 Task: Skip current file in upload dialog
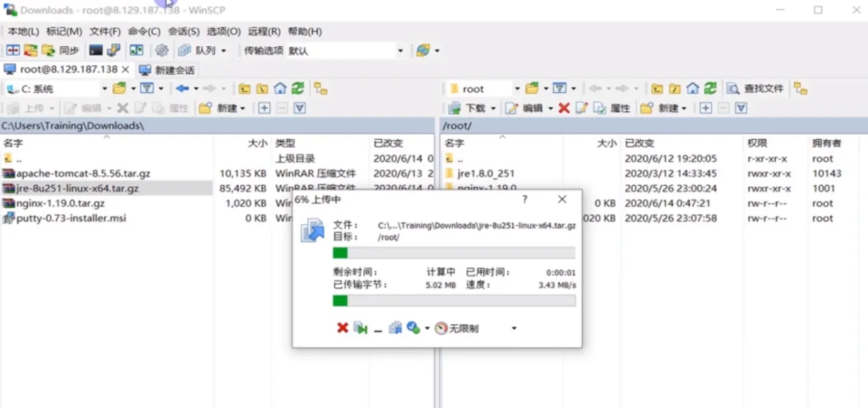(x=360, y=329)
